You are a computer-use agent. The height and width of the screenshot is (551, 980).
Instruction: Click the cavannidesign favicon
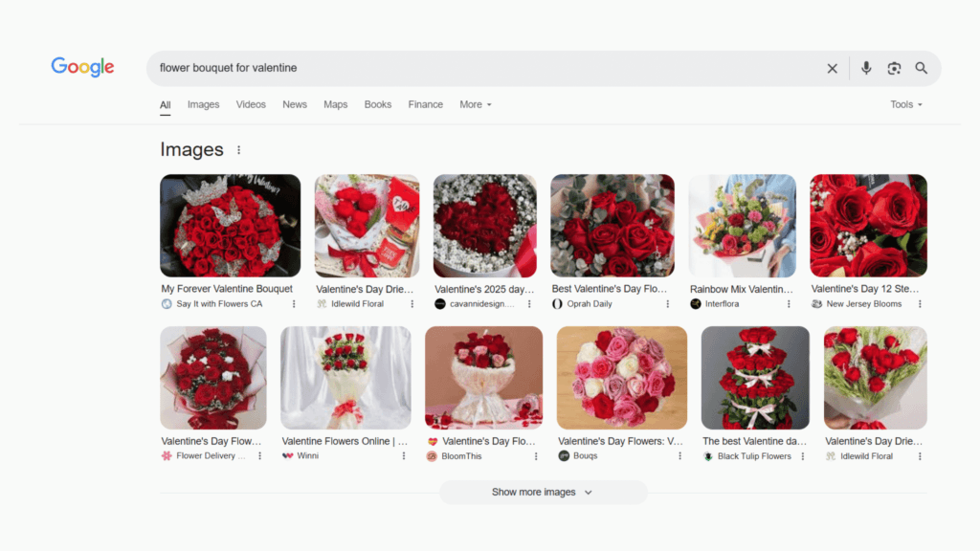pyautogui.click(x=440, y=304)
